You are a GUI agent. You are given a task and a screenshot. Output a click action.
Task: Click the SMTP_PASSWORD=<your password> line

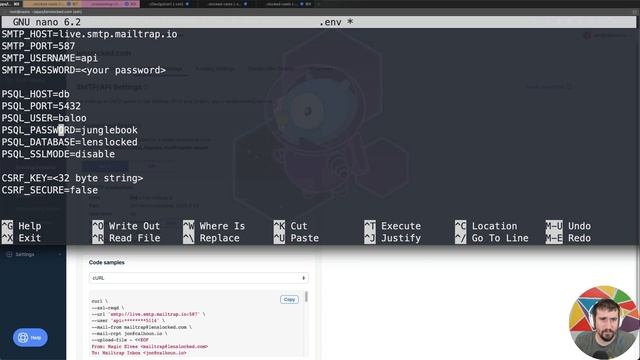click(x=84, y=70)
